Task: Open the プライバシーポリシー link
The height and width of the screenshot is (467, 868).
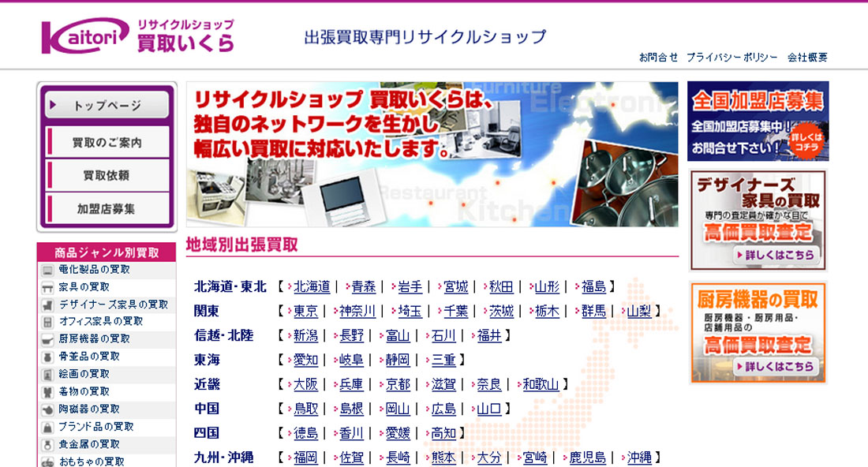Action: 731,58
